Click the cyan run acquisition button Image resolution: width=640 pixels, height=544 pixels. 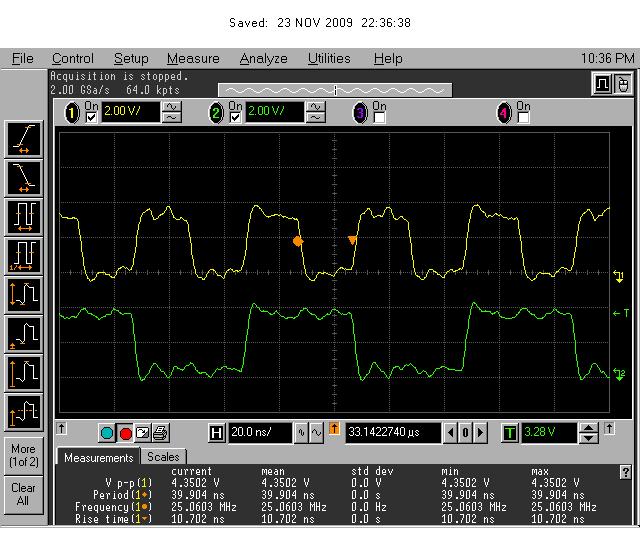pyautogui.click(x=107, y=433)
